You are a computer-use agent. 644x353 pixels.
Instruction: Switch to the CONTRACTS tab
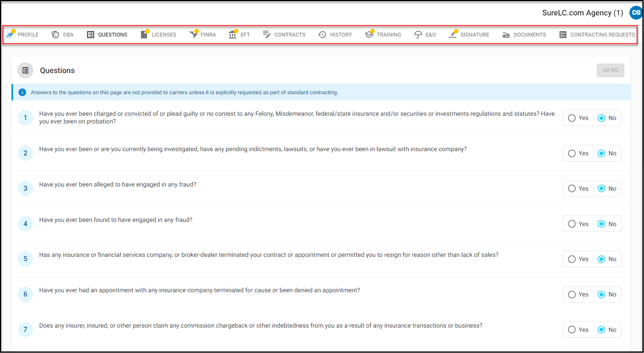coord(290,35)
